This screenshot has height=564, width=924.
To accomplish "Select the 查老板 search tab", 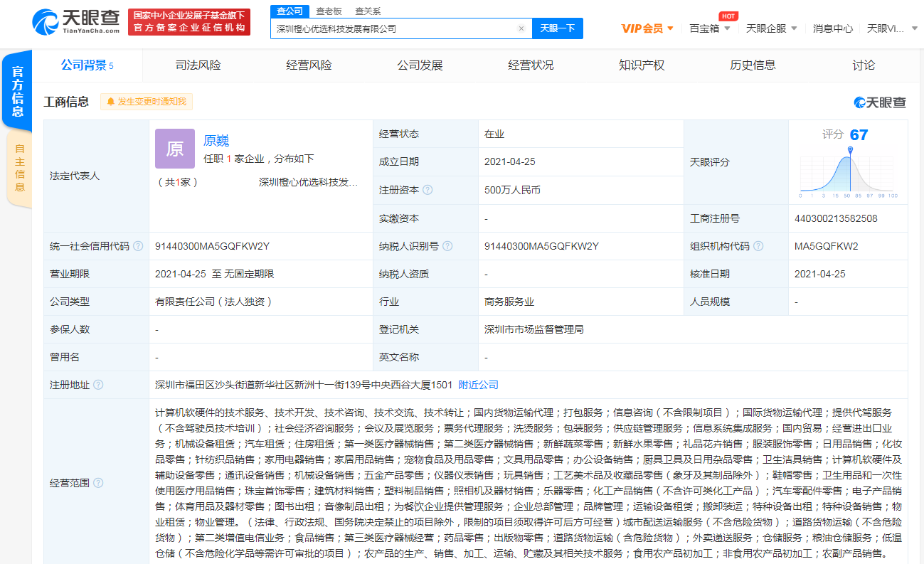I will click(x=329, y=11).
